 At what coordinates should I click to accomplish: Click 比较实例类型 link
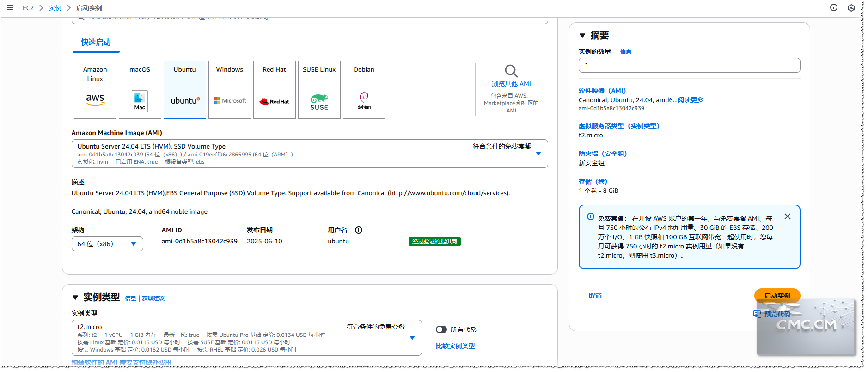(x=455, y=346)
